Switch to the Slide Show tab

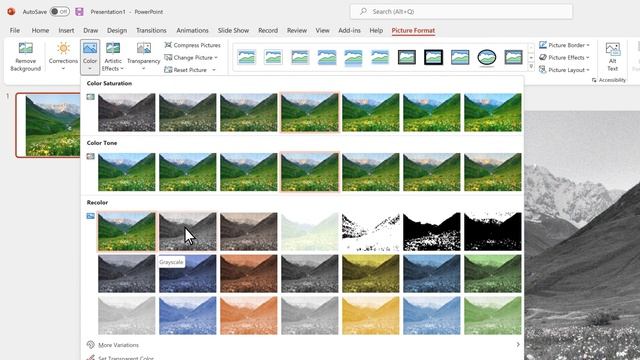(233, 30)
